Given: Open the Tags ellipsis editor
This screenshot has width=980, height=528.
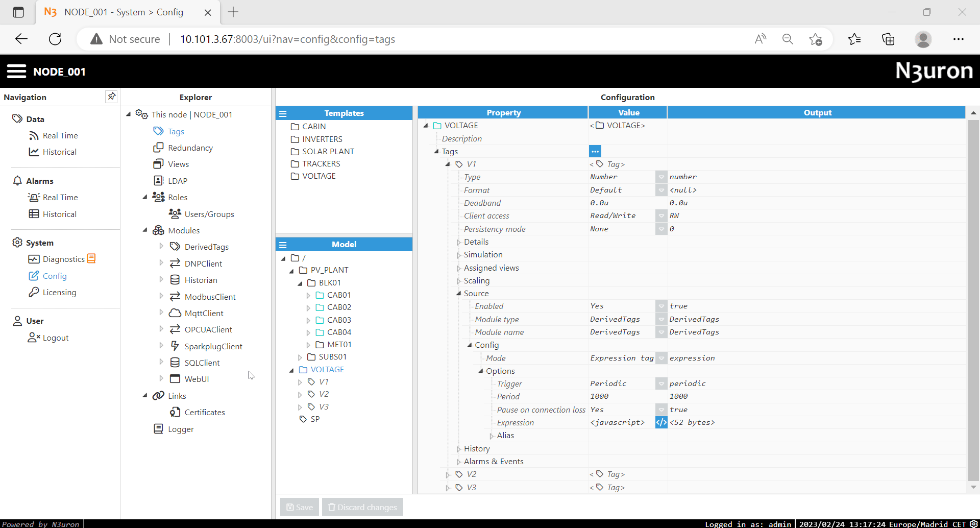Looking at the screenshot, I should point(595,151).
